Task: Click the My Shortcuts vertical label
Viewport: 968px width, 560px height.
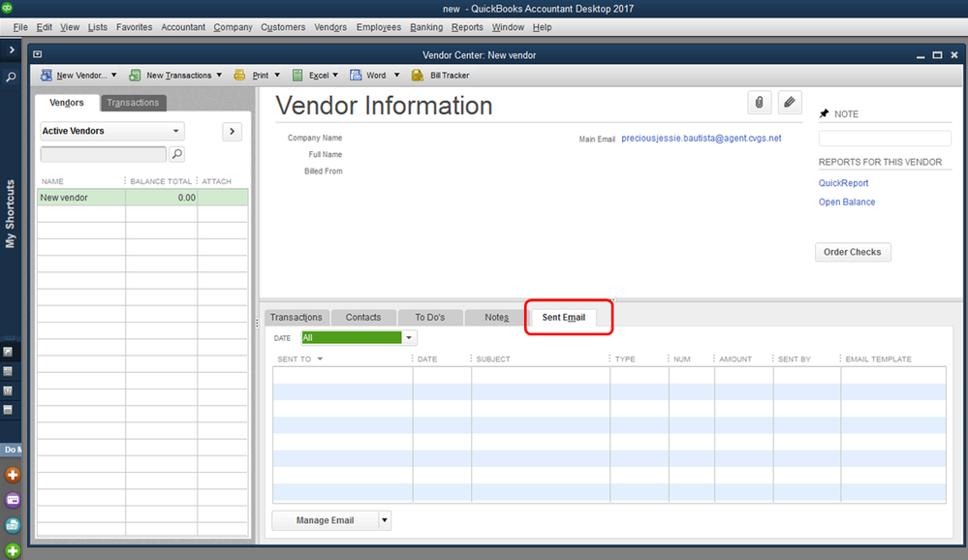Action: 10,214
